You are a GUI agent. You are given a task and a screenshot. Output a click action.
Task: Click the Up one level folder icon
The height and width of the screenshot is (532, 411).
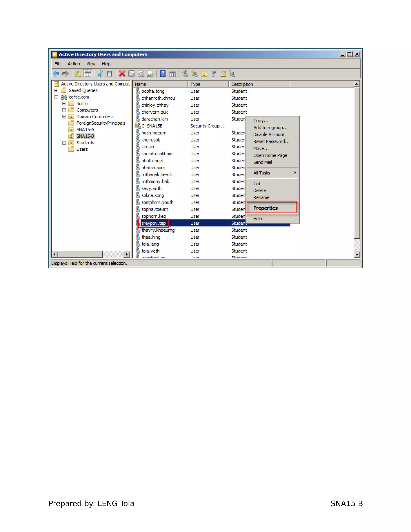click(78, 73)
